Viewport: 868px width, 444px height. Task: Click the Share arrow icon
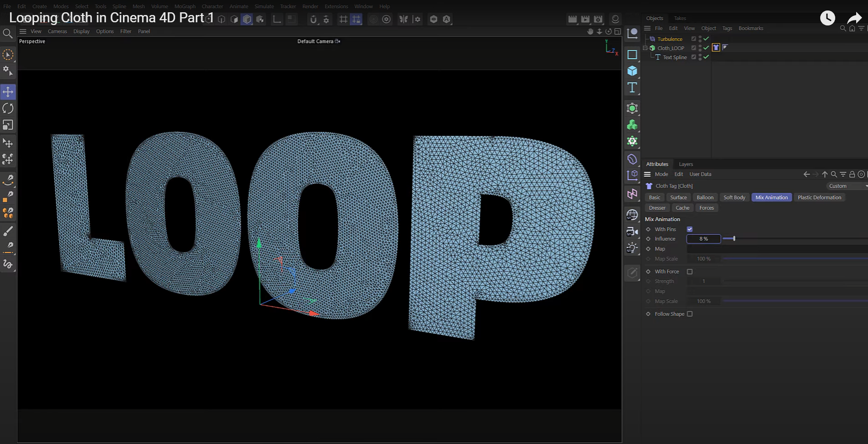[854, 18]
